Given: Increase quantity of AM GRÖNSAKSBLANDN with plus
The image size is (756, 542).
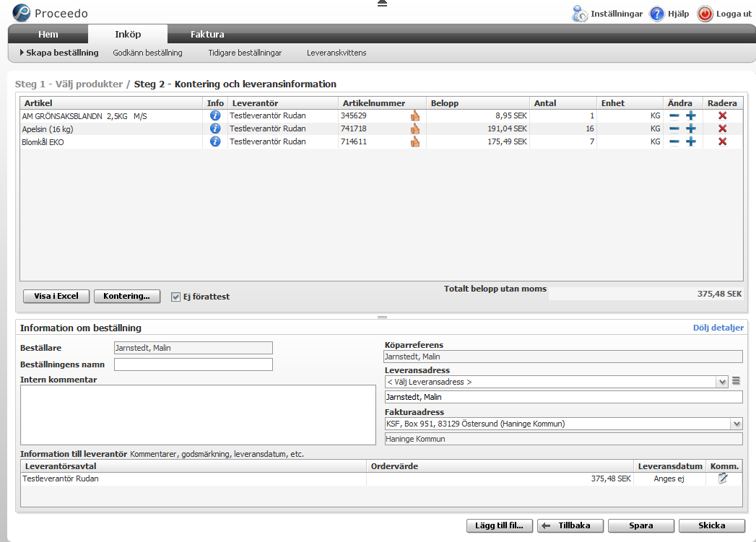Looking at the screenshot, I should pyautogui.click(x=691, y=115).
